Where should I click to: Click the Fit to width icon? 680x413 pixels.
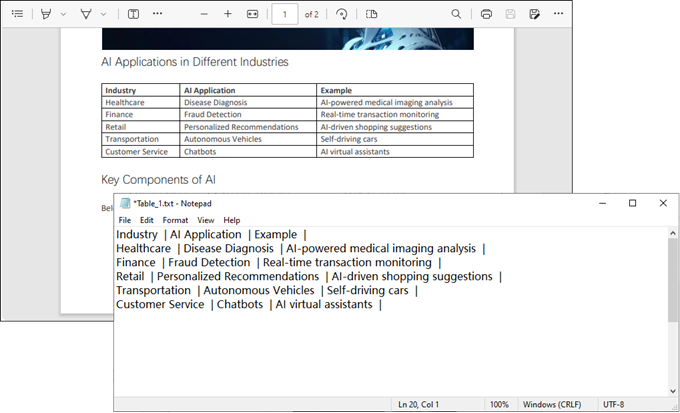coord(252,14)
